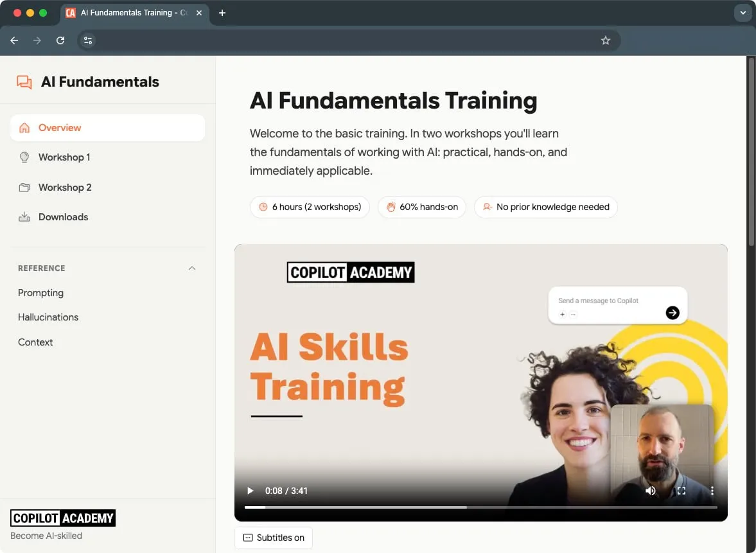Enter fullscreen on the video player
Screen dimensions: 756x553
(681, 491)
